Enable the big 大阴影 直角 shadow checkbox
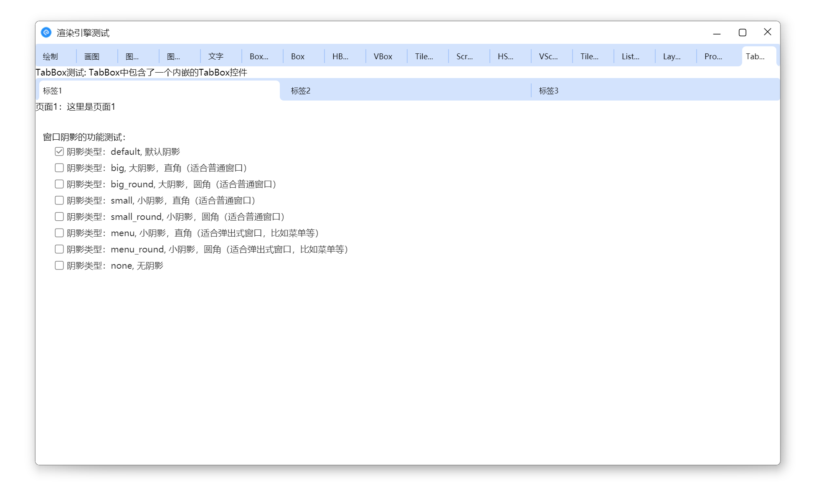The height and width of the screenshot is (504, 816). [59, 167]
